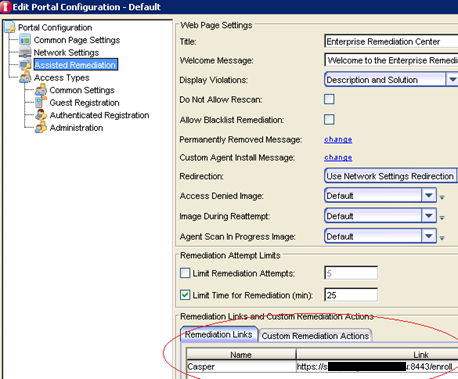Click the Authenticated Registration icon
The width and height of the screenshot is (458, 379).
41,115
